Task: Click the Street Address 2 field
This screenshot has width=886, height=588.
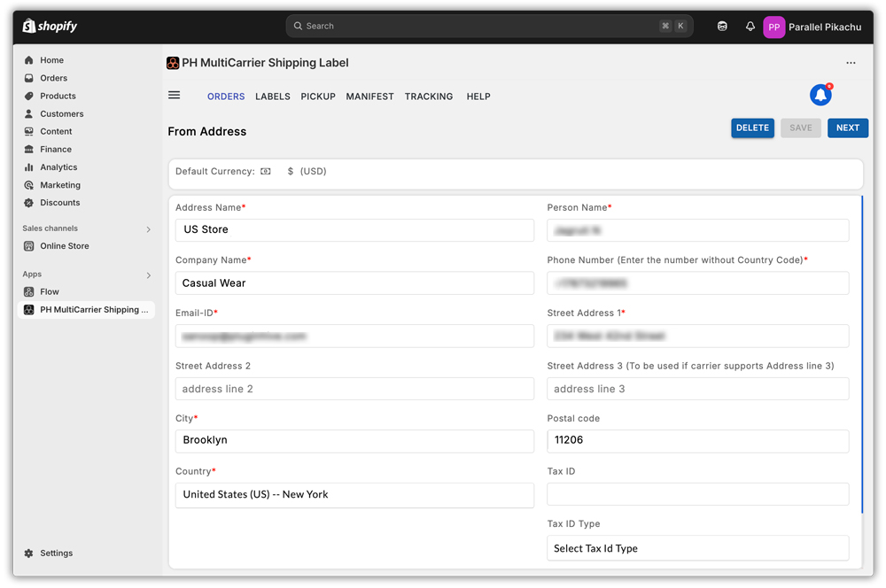Action: pyautogui.click(x=354, y=389)
